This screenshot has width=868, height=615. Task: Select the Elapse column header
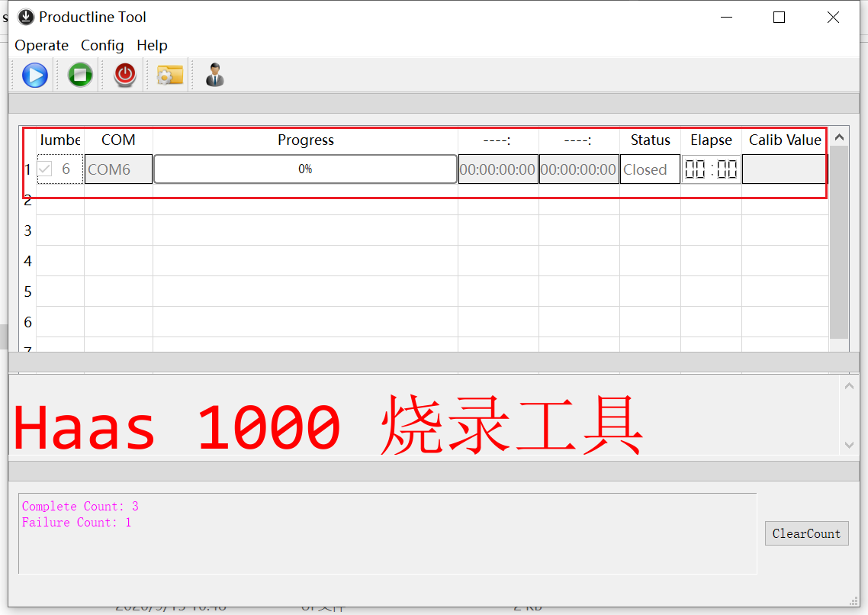click(712, 140)
